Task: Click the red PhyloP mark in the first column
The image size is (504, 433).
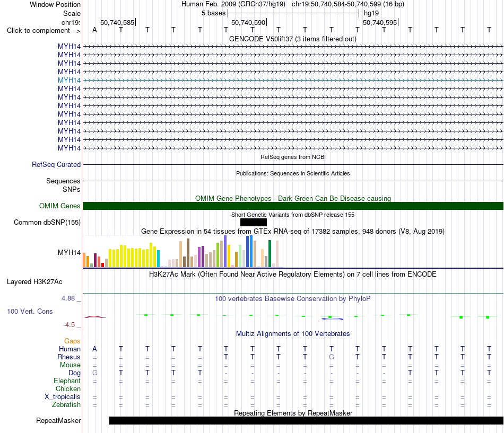Action: click(95, 317)
